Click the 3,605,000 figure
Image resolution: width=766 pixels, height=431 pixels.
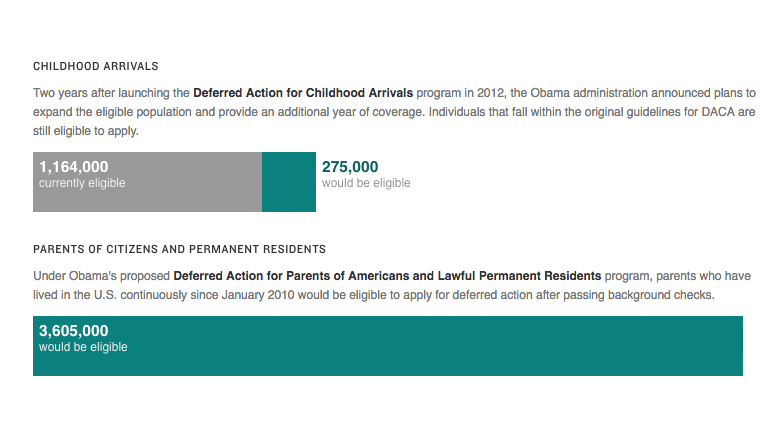coord(74,331)
